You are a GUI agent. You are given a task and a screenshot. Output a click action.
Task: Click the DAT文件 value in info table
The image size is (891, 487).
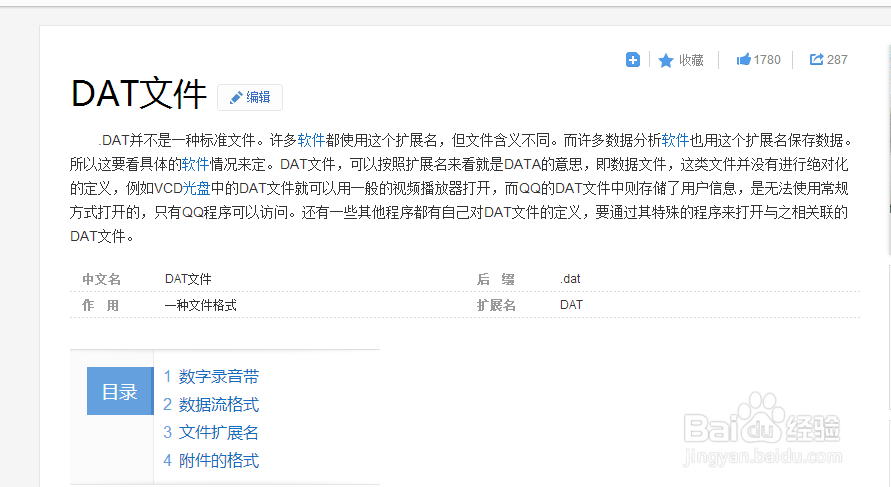tap(188, 279)
